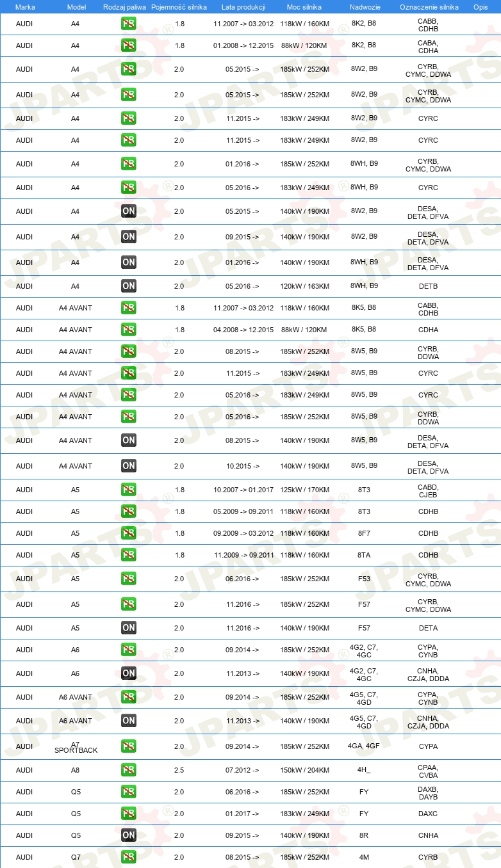Select the 01.2008 -> 12.2015 date cell
This screenshot has width=501, height=868.
pos(243,45)
